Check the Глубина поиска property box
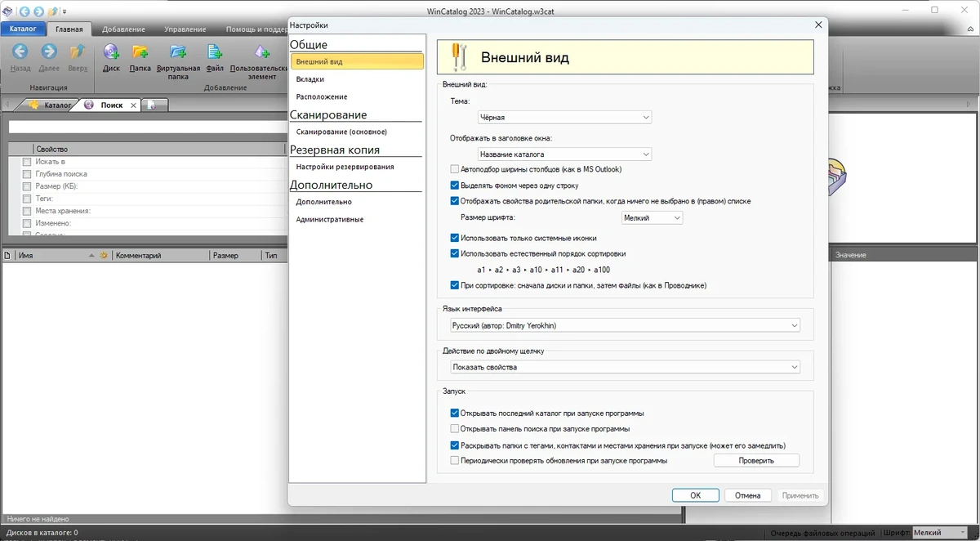The width and height of the screenshot is (980, 541). (27, 174)
